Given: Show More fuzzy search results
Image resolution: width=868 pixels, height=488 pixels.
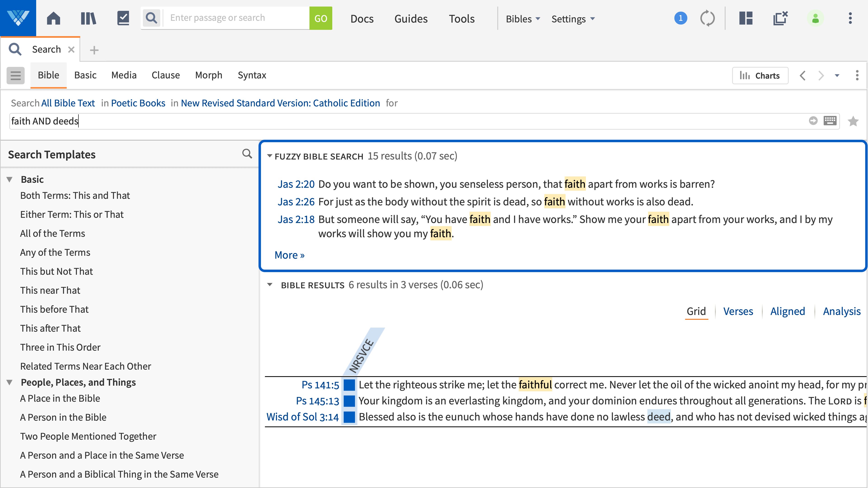Looking at the screenshot, I should tap(289, 255).
